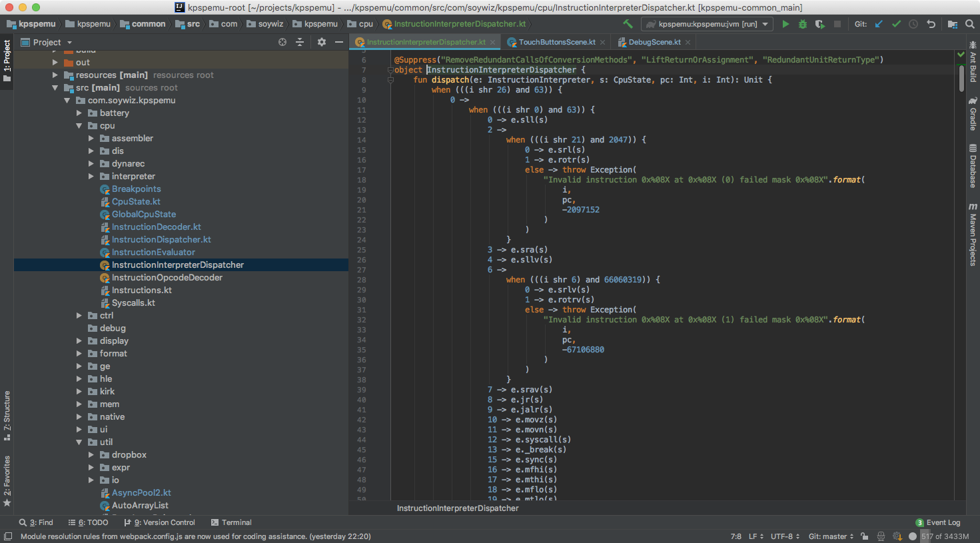Open Search Everywhere magnifier icon

[x=969, y=24]
